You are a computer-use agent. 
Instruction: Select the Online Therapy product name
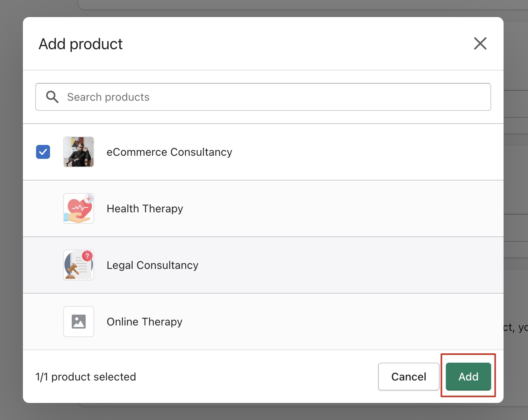coord(144,322)
